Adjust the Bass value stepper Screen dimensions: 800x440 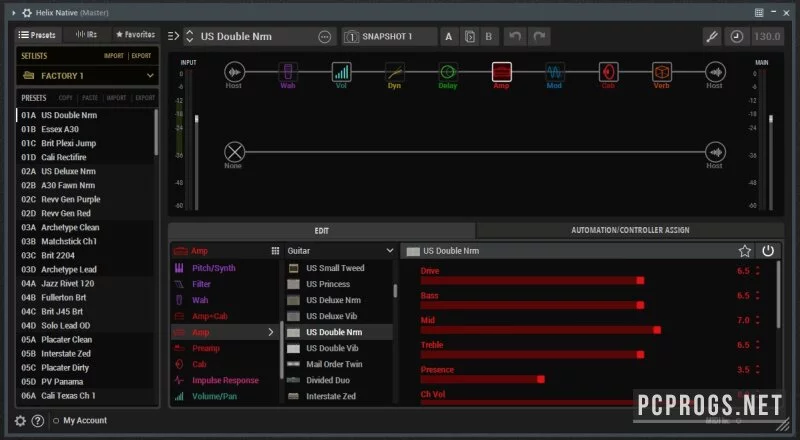(x=758, y=296)
